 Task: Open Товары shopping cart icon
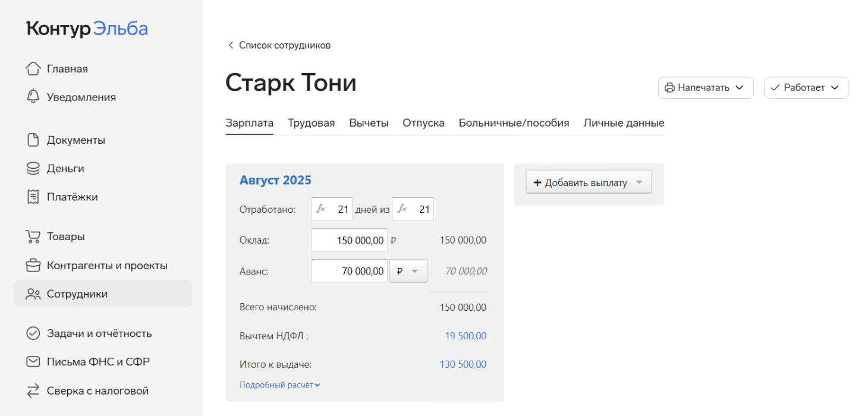(x=33, y=237)
